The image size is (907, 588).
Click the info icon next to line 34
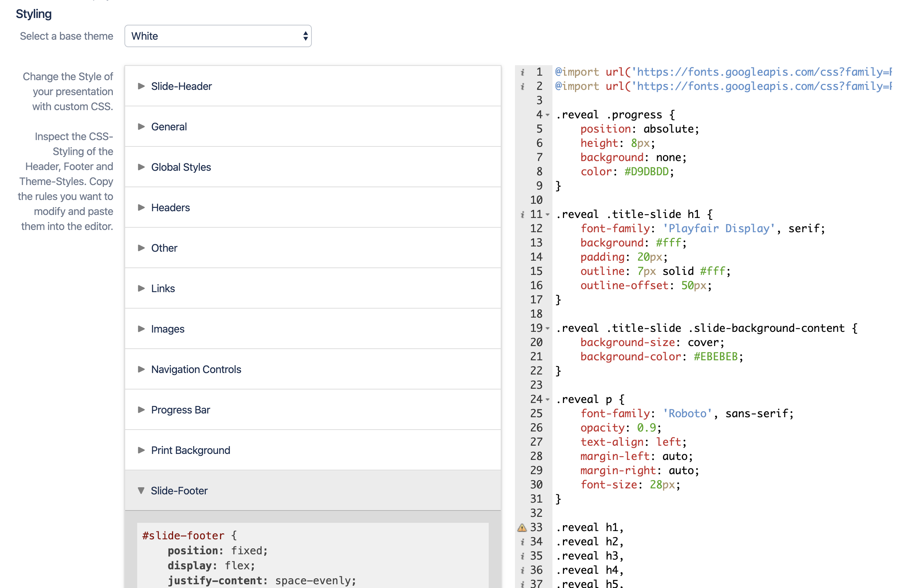pyautogui.click(x=522, y=542)
